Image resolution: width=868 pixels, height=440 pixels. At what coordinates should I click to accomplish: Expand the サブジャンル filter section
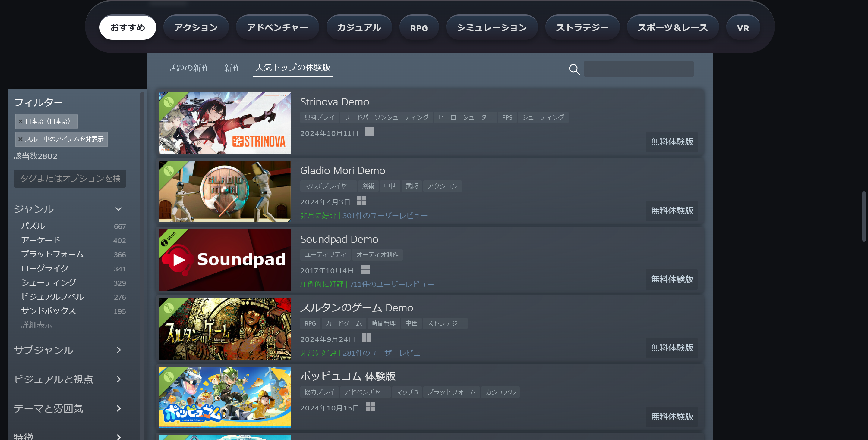118,350
